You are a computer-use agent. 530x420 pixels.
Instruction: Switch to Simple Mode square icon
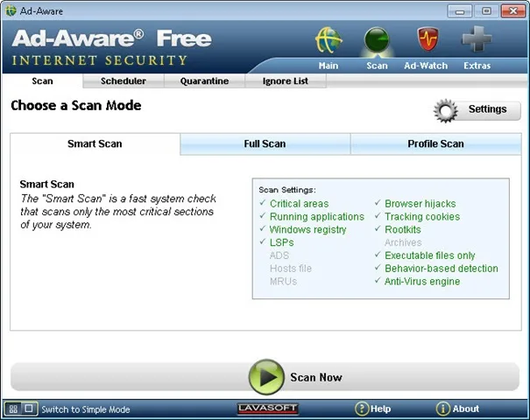tap(30, 409)
